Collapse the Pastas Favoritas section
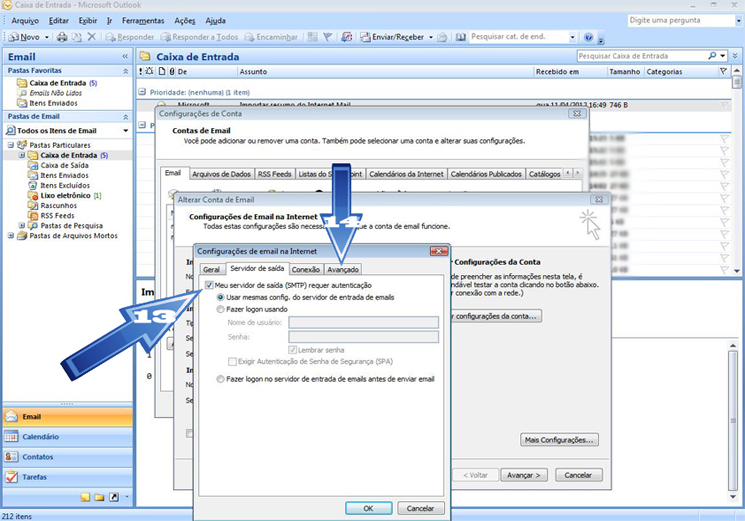Screen dimensions: 745x521 coord(125,71)
